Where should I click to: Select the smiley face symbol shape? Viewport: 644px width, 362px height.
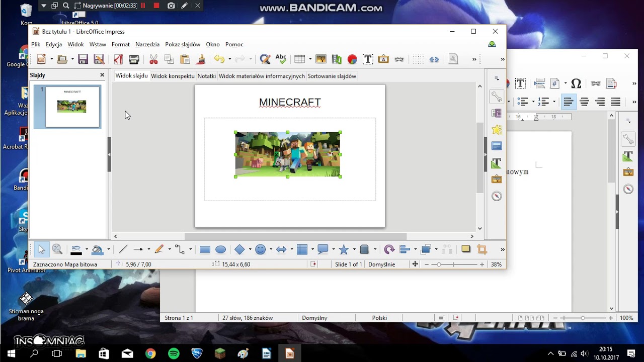(260, 249)
